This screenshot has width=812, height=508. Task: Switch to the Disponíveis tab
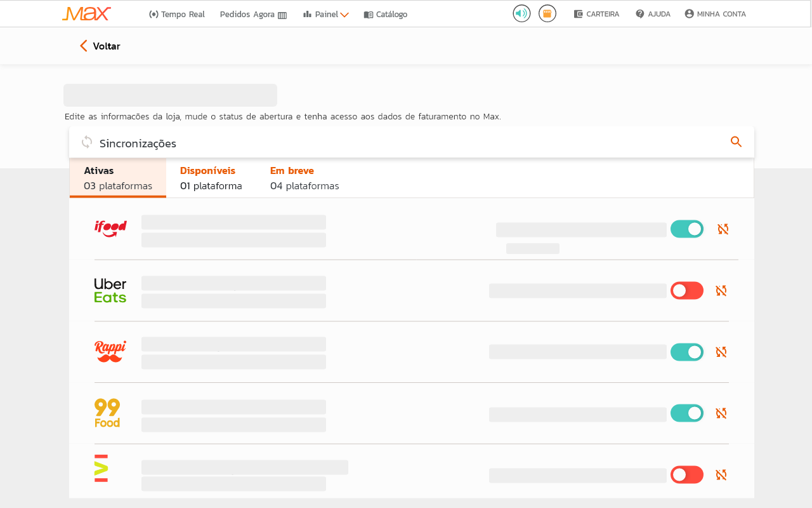pos(211,178)
